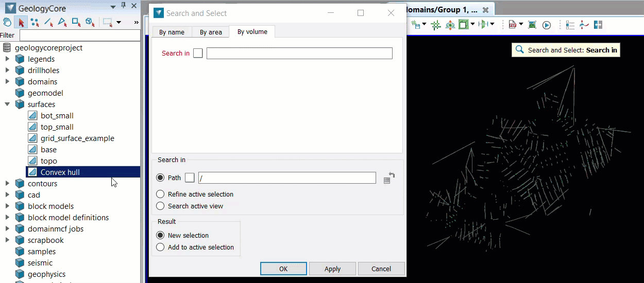Activate the arrow selection tool
Screen dimensions: 644x283
(x=21, y=22)
